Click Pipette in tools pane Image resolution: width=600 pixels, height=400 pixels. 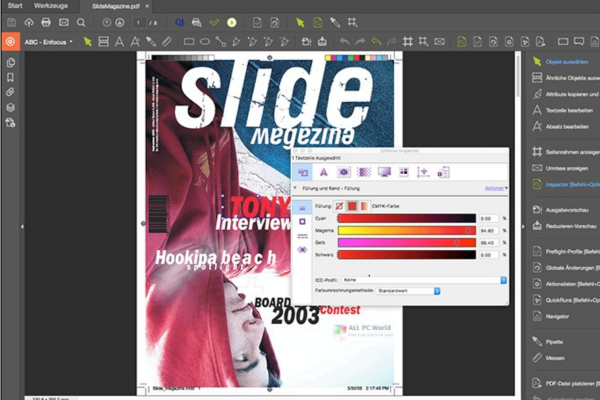pyautogui.click(x=554, y=341)
